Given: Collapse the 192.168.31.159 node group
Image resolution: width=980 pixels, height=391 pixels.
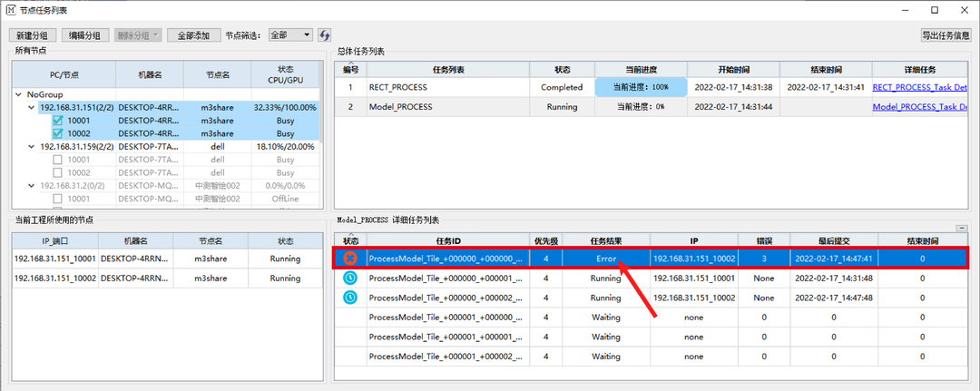Looking at the screenshot, I should click(32, 146).
